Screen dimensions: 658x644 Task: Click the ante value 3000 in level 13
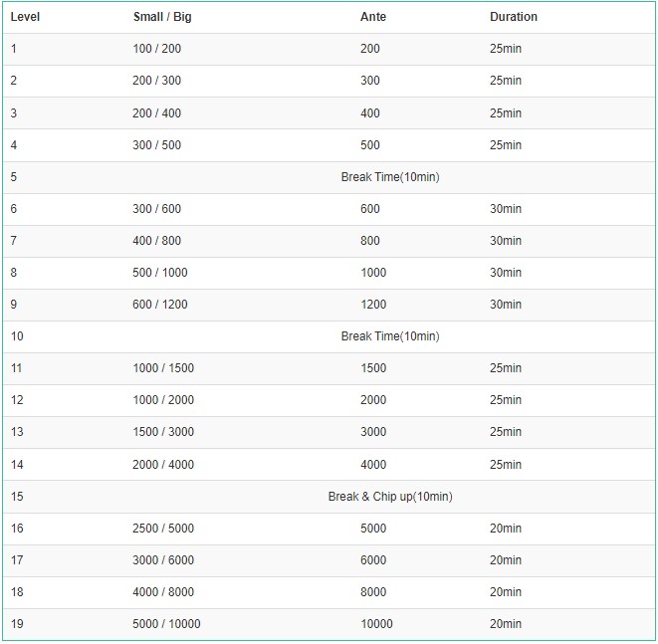(373, 432)
